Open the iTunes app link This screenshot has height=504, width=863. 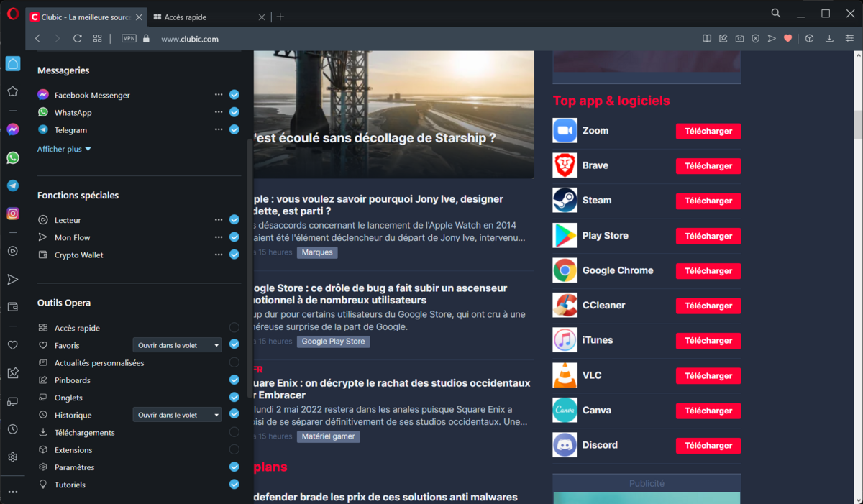tap(598, 340)
